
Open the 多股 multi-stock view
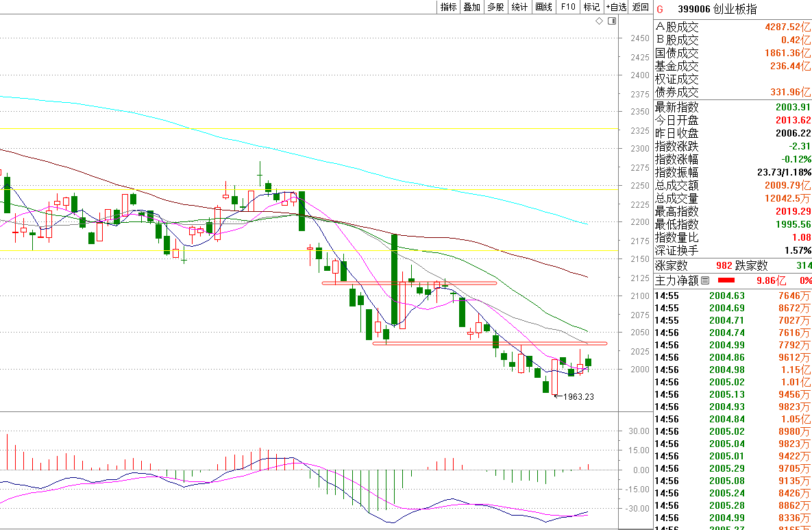[495, 7]
